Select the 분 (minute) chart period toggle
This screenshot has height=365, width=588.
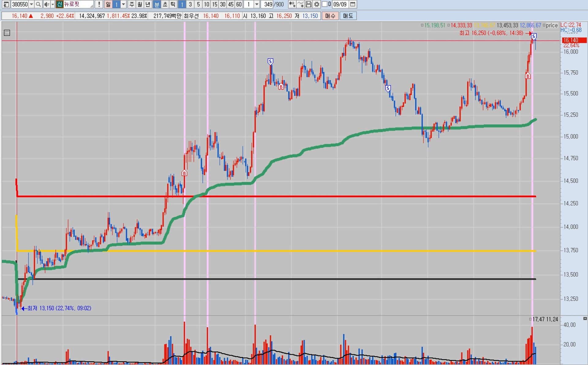coord(156,4)
